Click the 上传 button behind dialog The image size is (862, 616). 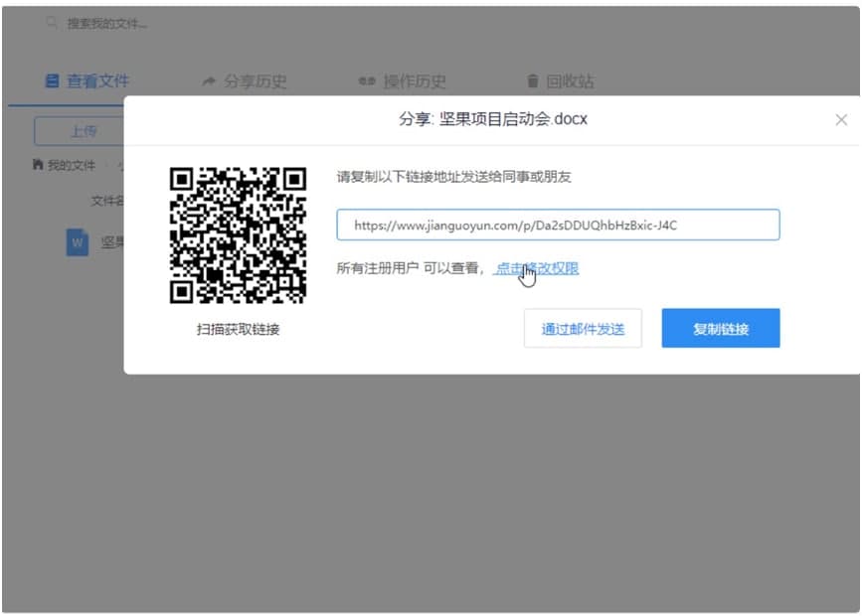point(80,131)
